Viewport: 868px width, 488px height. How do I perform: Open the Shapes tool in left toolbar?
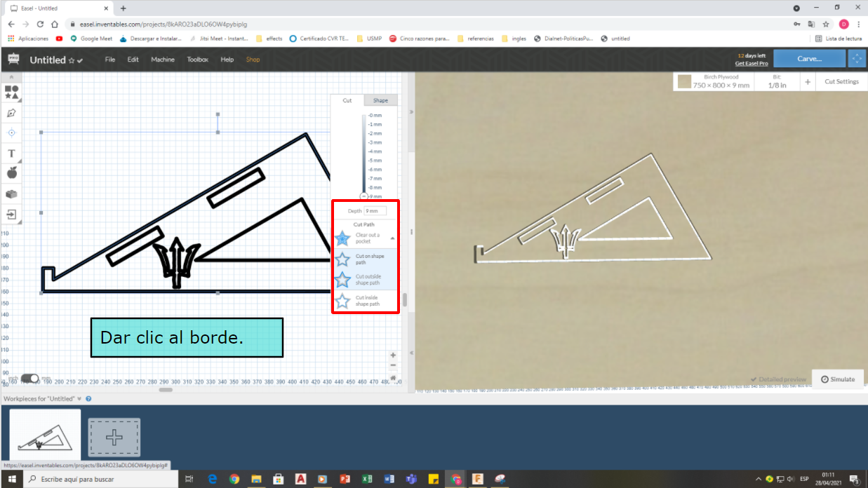tap(11, 92)
